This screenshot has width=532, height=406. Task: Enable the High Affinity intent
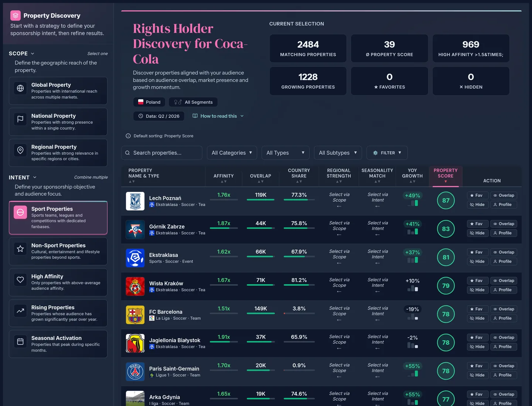58,282
